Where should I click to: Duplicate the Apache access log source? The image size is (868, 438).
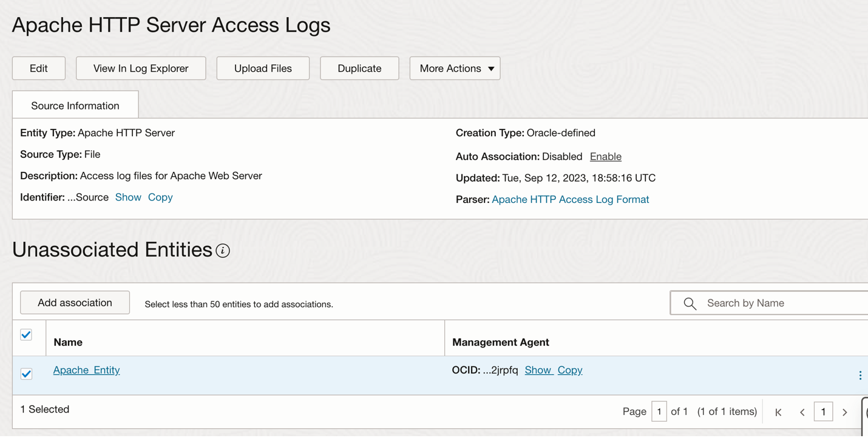coord(359,68)
